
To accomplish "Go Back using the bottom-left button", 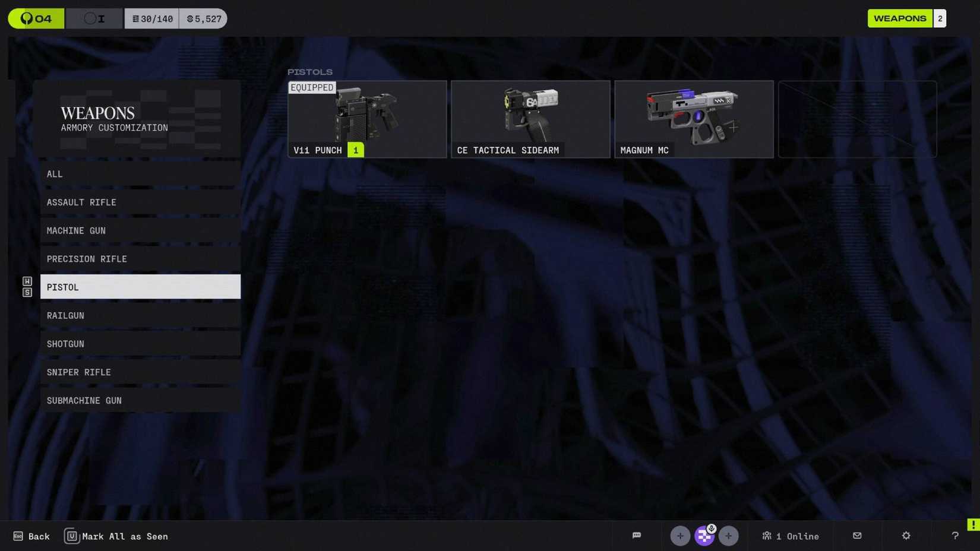I will tap(31, 536).
